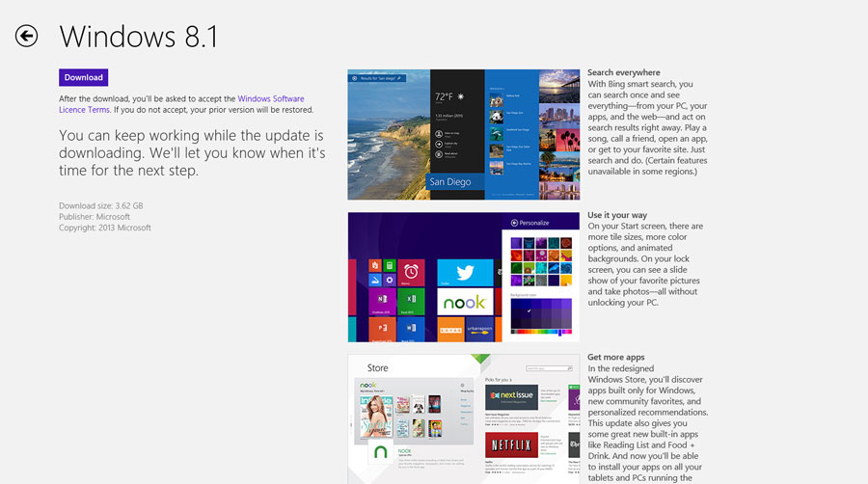
Task: Open the Start screen Personalize screenshot
Action: 463,277
